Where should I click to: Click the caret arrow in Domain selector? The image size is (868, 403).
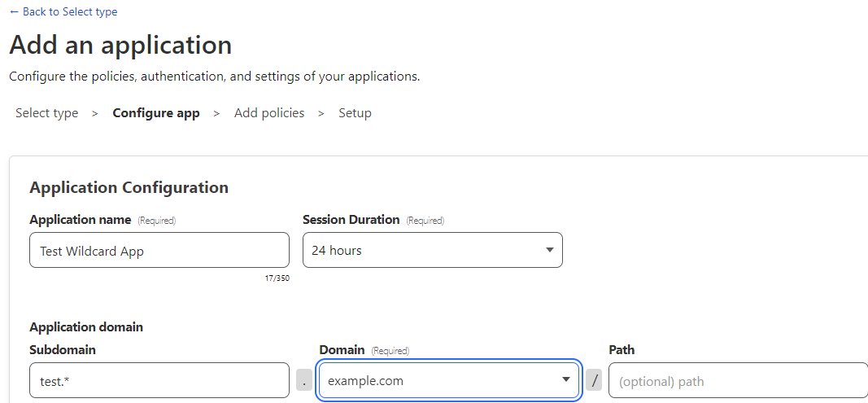(565, 379)
